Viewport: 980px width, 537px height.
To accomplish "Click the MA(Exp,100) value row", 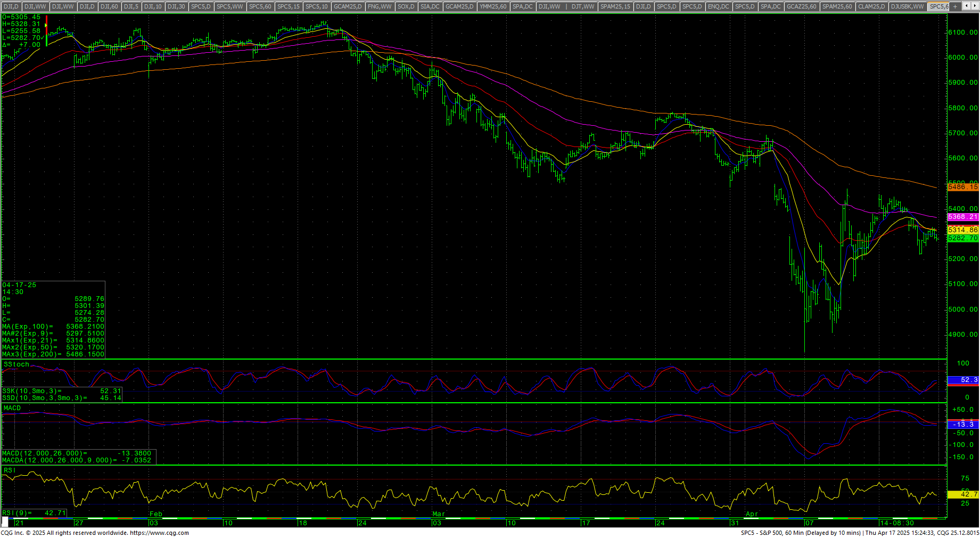I will click(x=53, y=327).
